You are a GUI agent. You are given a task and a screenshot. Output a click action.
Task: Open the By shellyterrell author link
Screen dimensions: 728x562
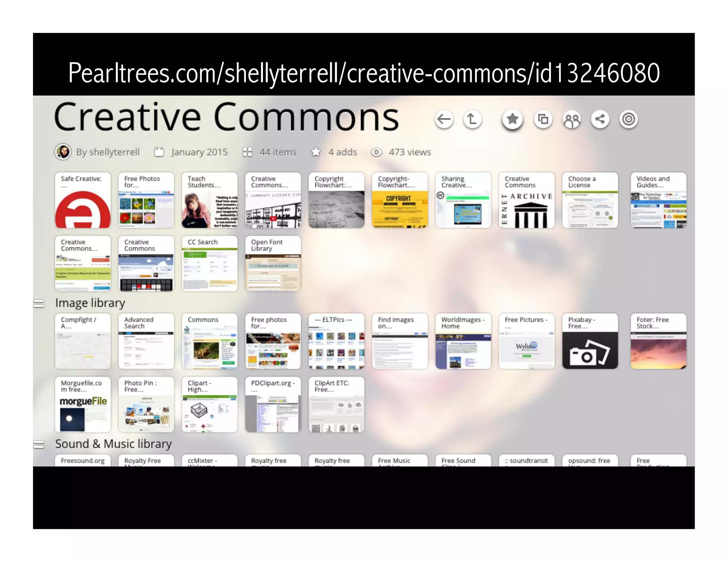[108, 152]
